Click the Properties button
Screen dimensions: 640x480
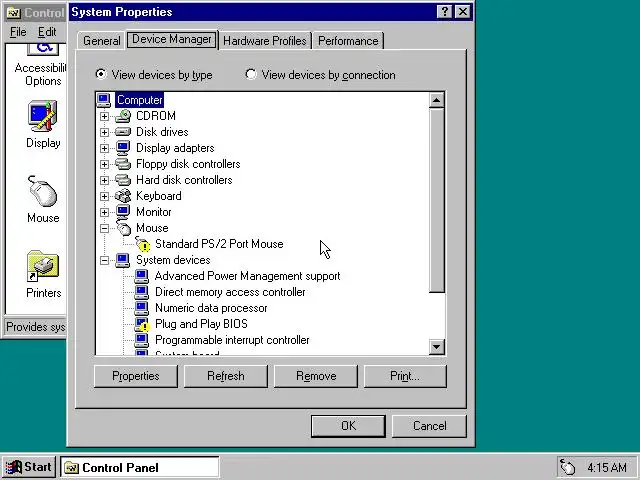[136, 376]
